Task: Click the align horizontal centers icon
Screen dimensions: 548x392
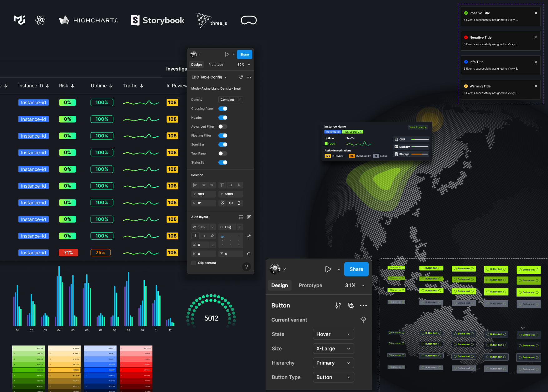Action: pos(204,185)
